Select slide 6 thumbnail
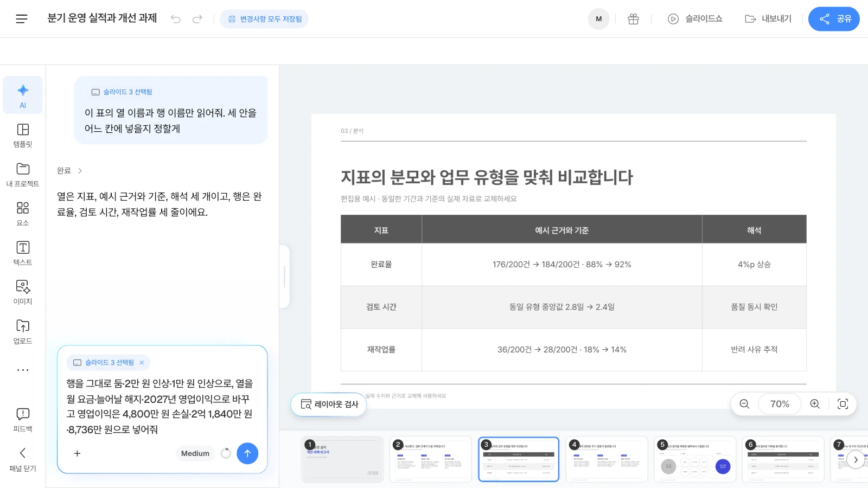 point(783,459)
